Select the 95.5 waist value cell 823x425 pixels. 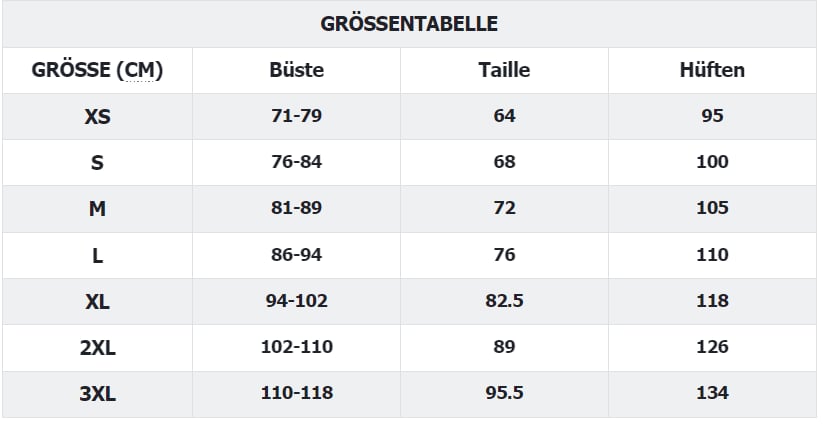point(504,393)
